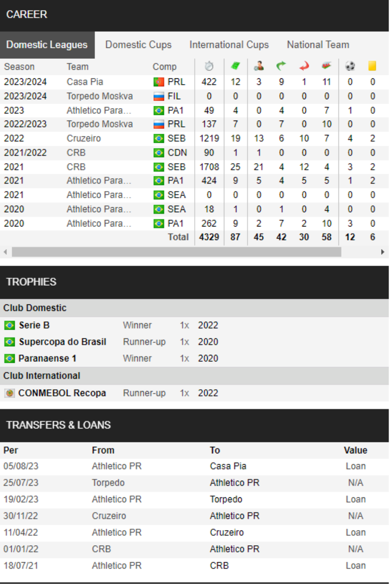Click the Serie B trophy link
Image resolution: width=392 pixels, height=584 pixels.
[x=34, y=325]
